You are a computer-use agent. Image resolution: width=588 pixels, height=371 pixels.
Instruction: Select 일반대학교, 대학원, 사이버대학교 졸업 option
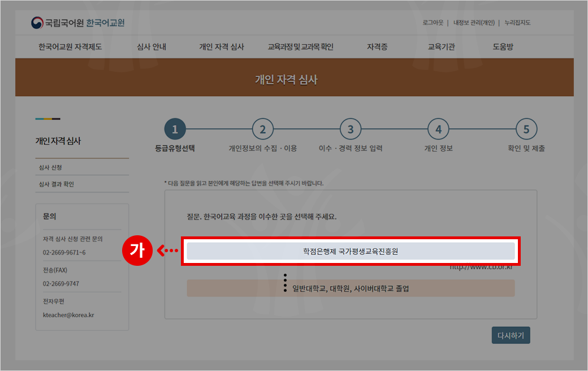(351, 288)
